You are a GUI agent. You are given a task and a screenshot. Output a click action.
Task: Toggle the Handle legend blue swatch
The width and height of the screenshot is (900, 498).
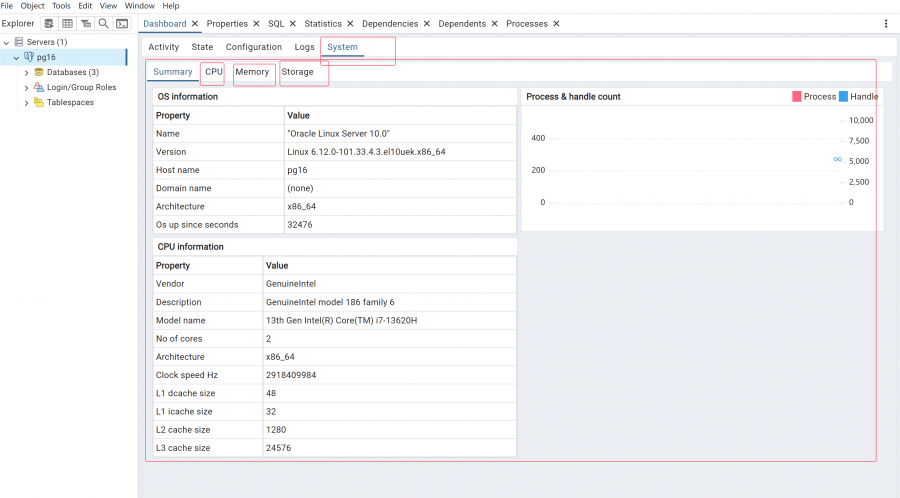pos(843,96)
